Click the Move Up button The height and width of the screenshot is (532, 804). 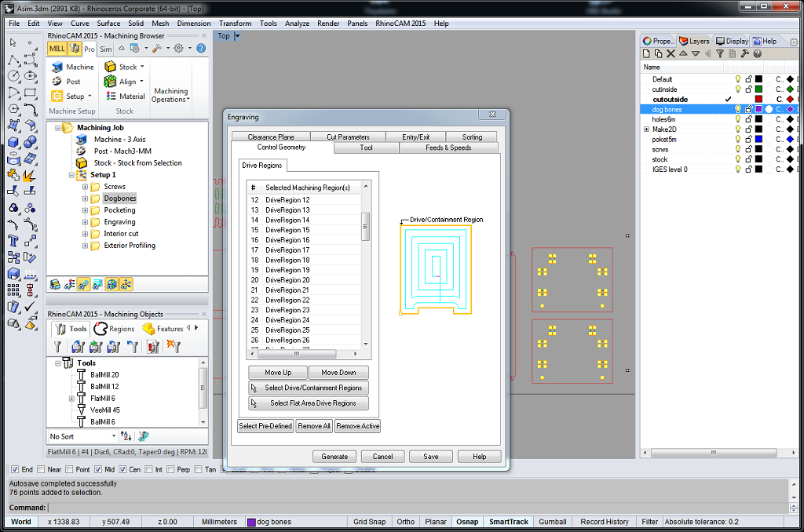[x=278, y=373]
